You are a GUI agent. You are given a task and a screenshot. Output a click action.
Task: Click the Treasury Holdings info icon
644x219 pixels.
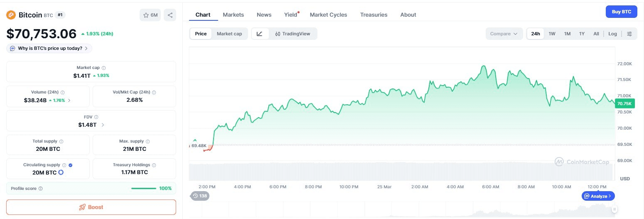pyautogui.click(x=154, y=165)
